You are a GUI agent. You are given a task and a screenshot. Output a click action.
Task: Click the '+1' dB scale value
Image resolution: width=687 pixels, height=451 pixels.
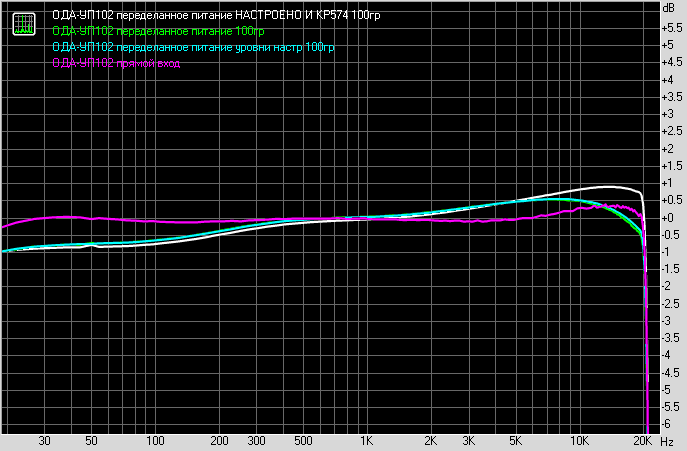(667, 183)
